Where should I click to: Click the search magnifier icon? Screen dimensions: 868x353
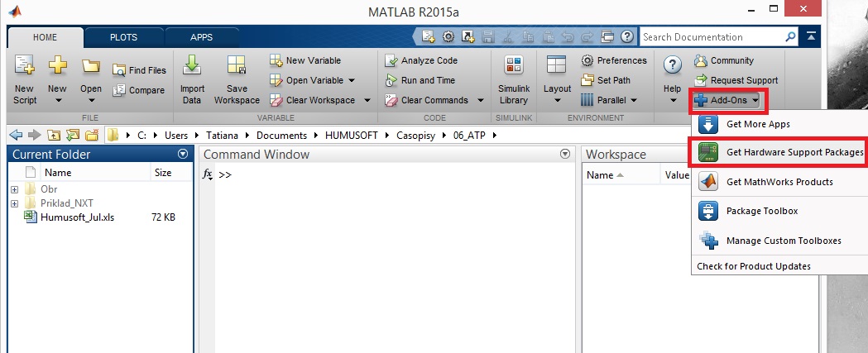(790, 37)
